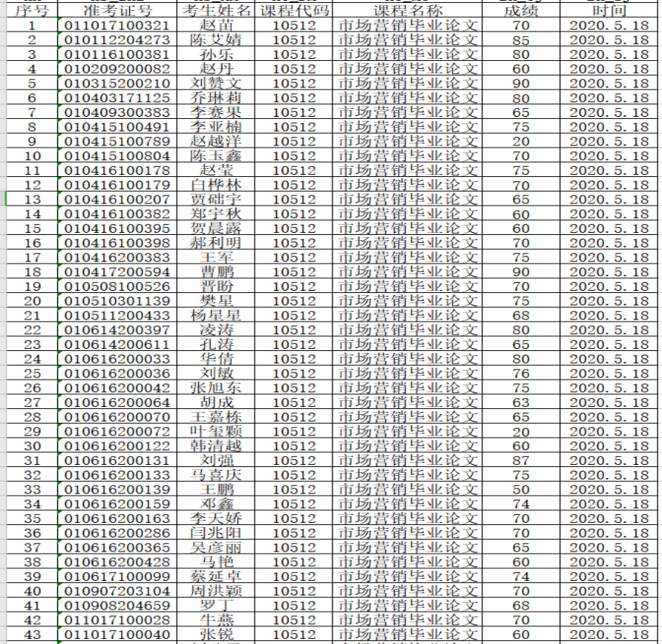Click the row number 25 cell

(32, 374)
